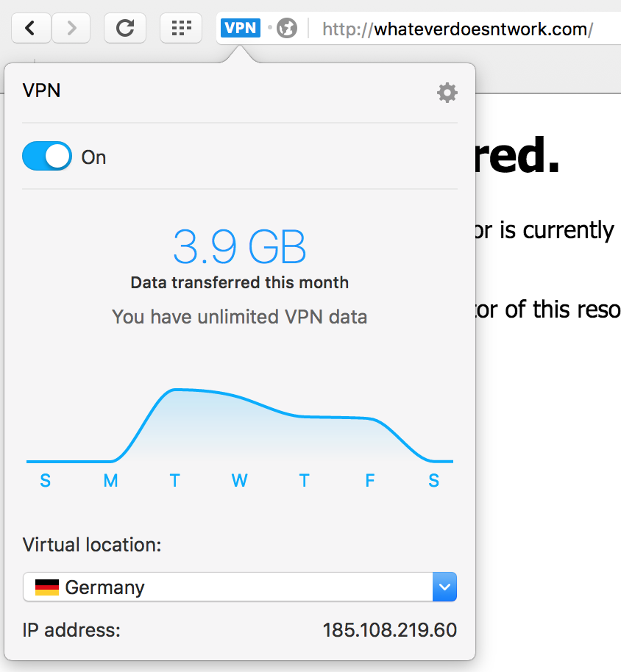Reload the page with the refresh icon
The width and height of the screenshot is (621, 672).
tap(125, 28)
